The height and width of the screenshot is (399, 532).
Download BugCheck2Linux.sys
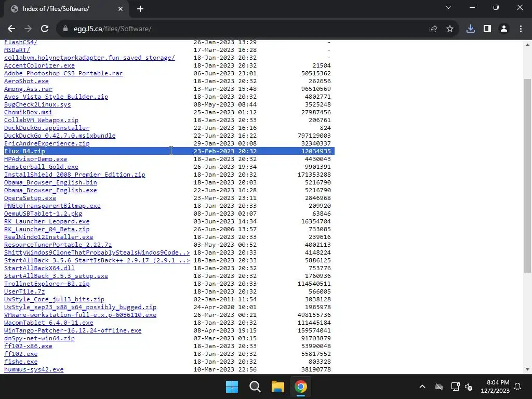click(x=37, y=104)
